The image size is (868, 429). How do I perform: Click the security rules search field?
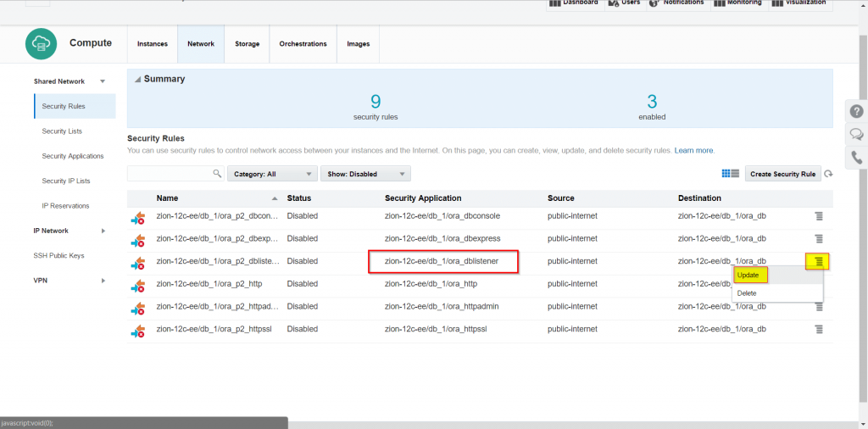[169, 174]
